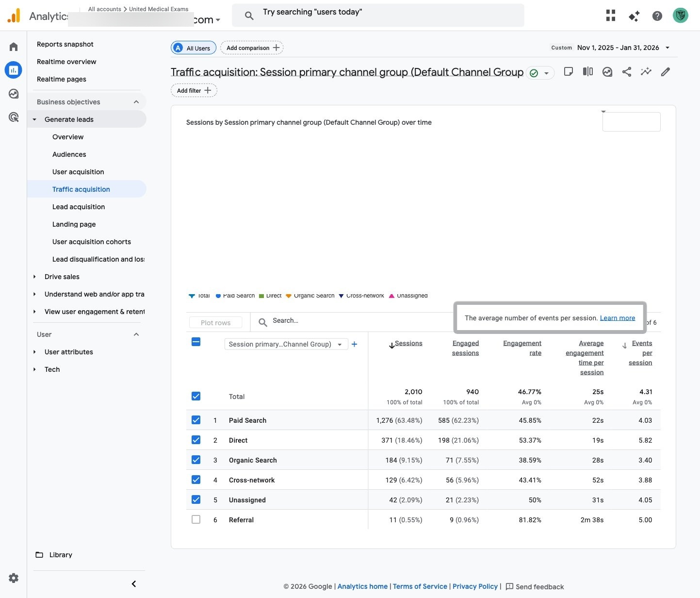Uncheck the Organic Search row checkbox
Screen dimensions: 700x598
coord(196,460)
